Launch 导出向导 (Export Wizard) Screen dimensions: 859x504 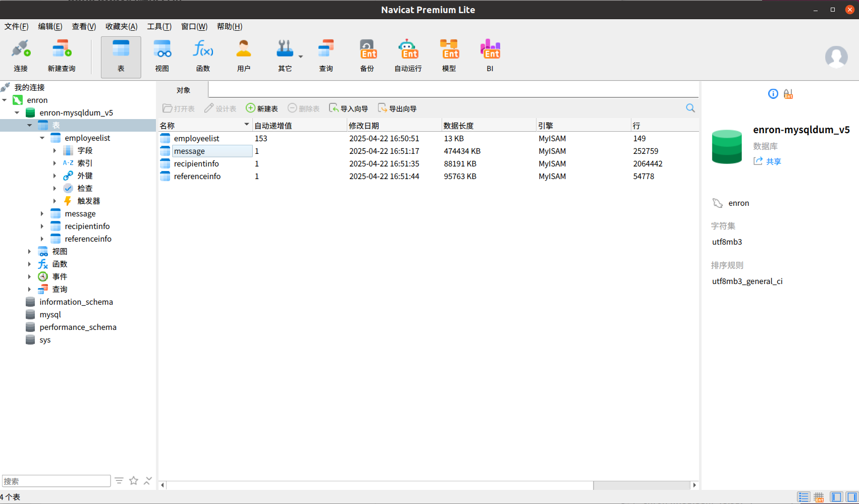tap(397, 108)
